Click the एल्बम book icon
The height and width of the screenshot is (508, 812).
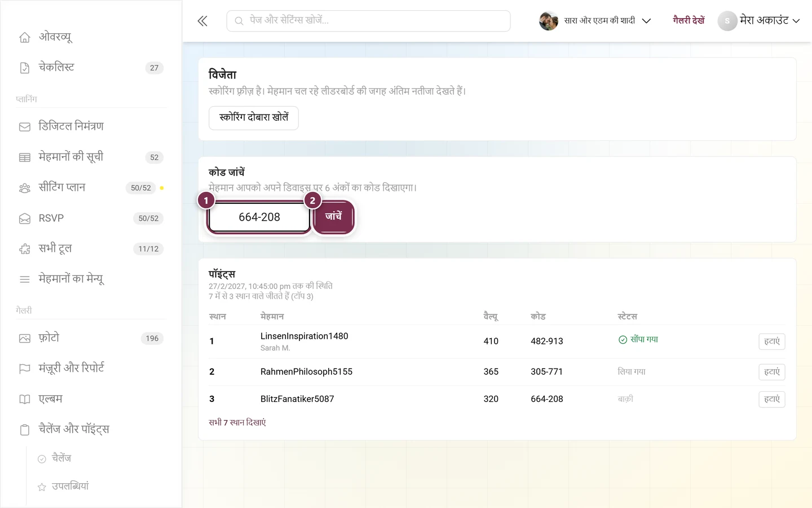[25, 400]
